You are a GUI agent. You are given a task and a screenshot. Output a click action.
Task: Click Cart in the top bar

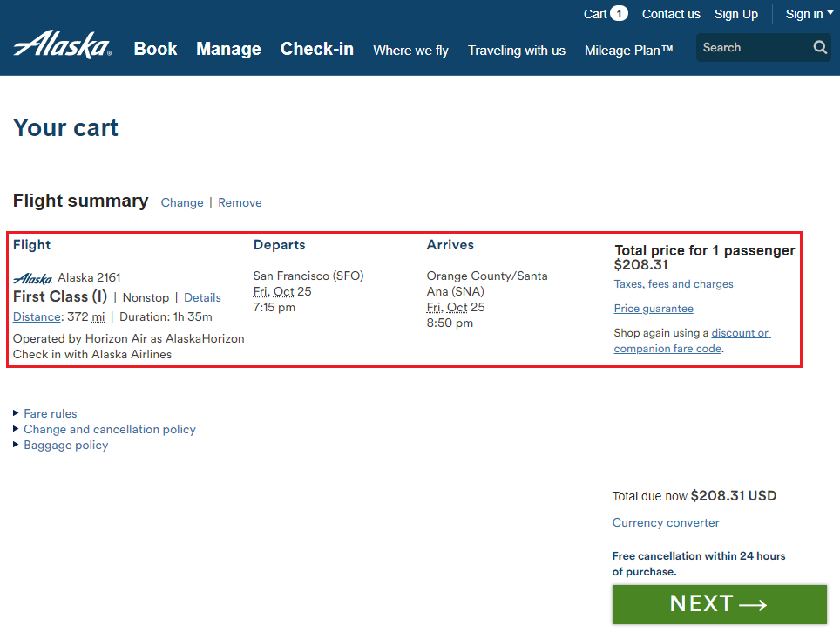click(595, 14)
